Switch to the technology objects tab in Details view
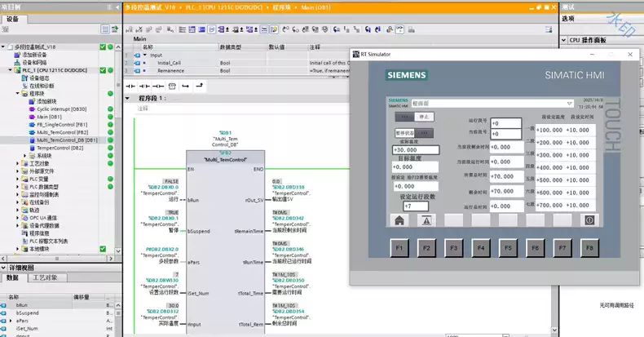Image resolution: width=644 pixels, height=337 pixels. pos(45,277)
